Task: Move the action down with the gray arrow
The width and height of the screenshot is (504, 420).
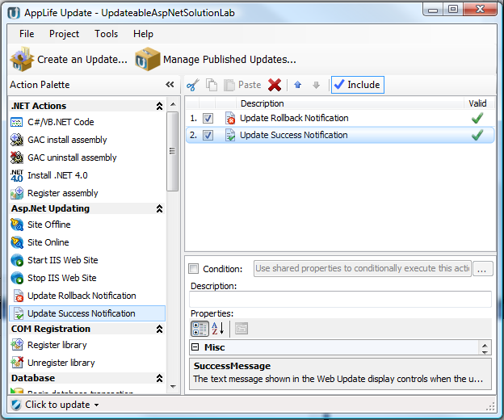Action: [x=317, y=85]
